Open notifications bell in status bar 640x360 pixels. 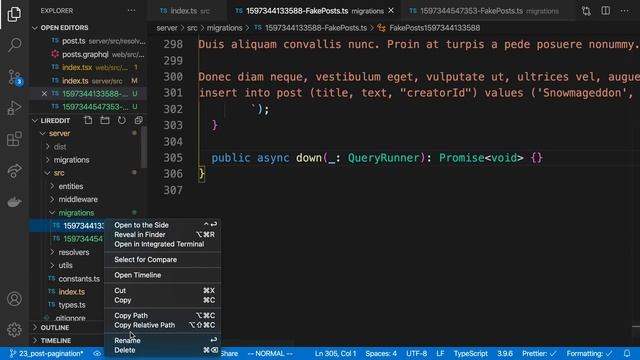click(627, 353)
